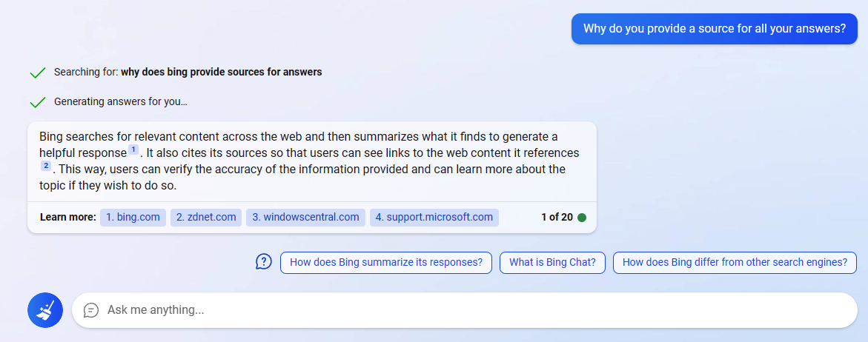Click the New topic broom icon
This screenshot has width=868, height=342.
click(x=45, y=310)
